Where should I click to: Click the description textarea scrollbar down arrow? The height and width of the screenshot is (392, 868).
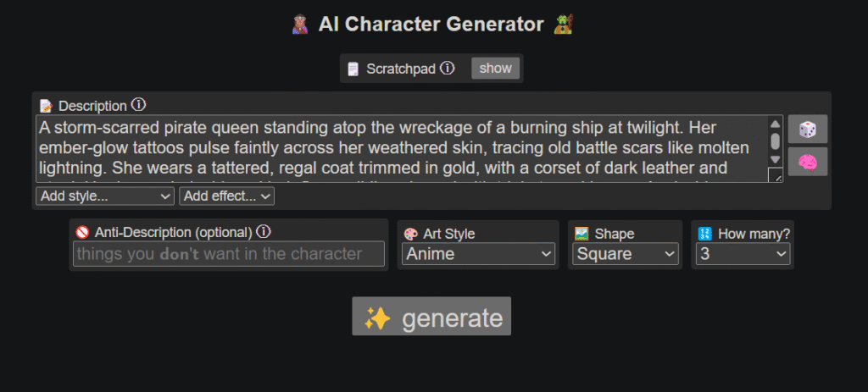(776, 160)
